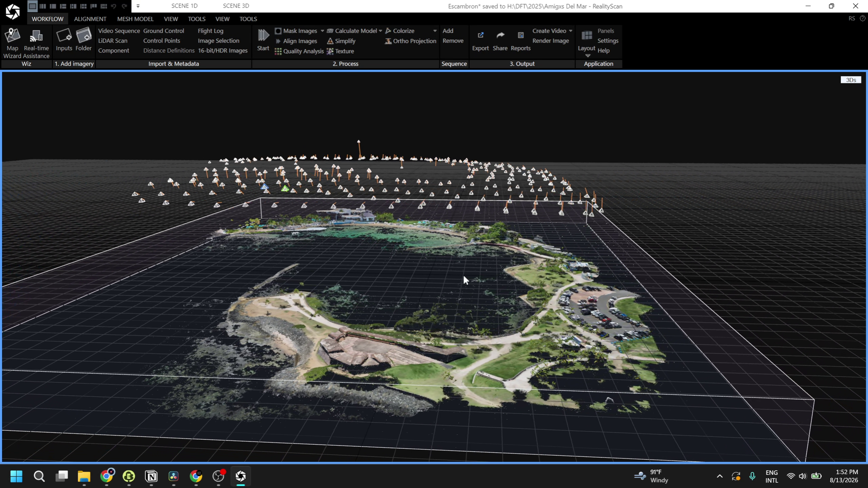Open the dropdown arrow beside Colorize
This screenshot has height=488, width=868.
[x=435, y=31]
